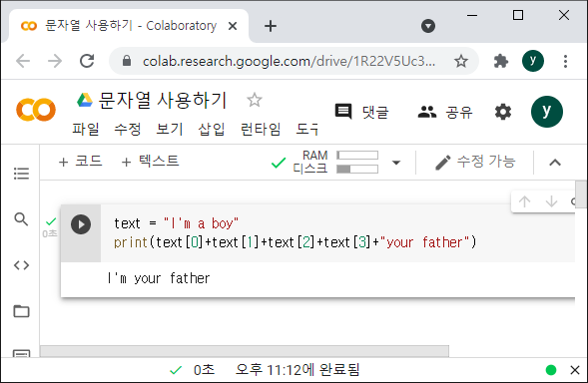
Task: Open table of contents sidebar icon
Action: (x=21, y=174)
